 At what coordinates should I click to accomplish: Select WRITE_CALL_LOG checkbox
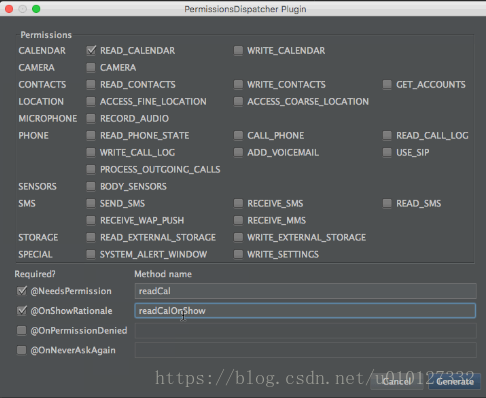[x=91, y=152]
